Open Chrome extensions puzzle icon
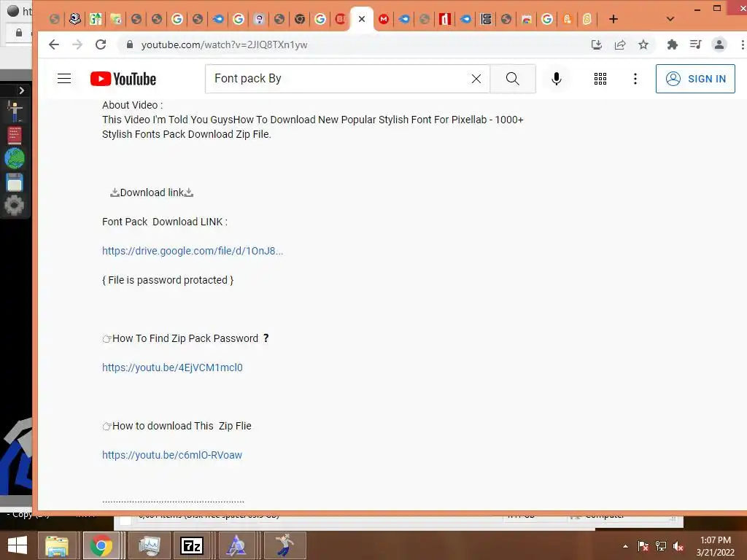Image resolution: width=747 pixels, height=560 pixels. [672, 44]
